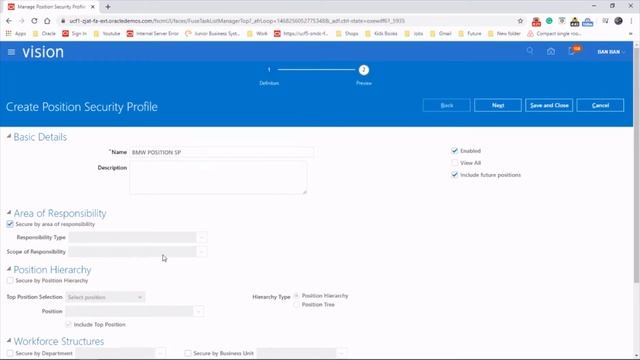Screen dimensions: 640x360
Task: Select Position Hierarchy radio button
Action: coord(296,296)
